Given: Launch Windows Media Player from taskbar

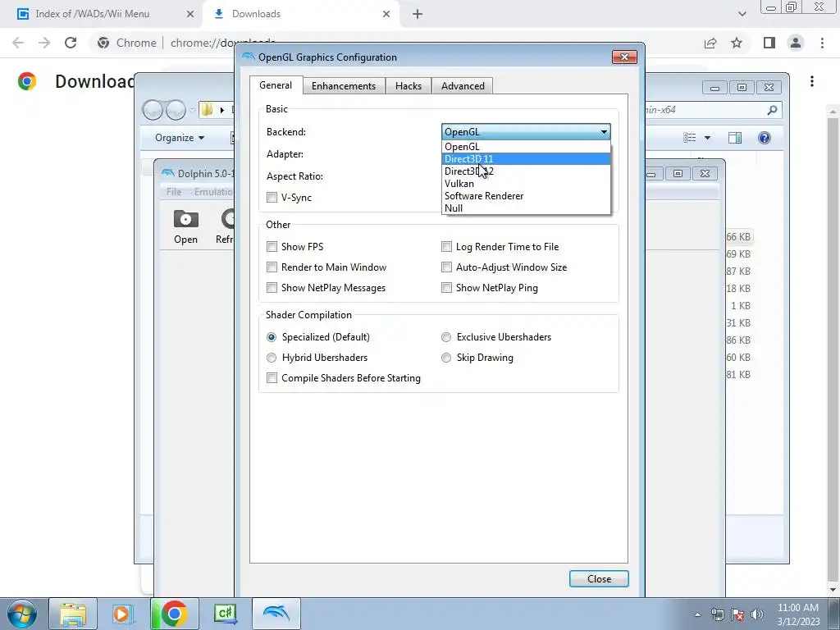Looking at the screenshot, I should [x=123, y=614].
